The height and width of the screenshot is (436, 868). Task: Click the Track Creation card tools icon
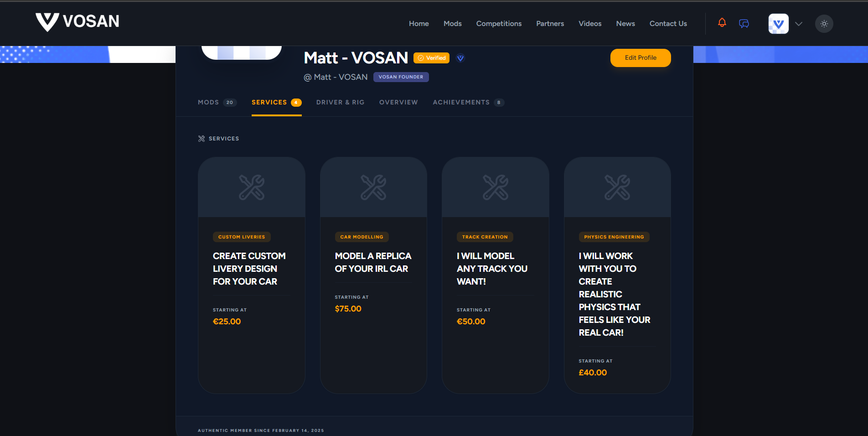496,187
